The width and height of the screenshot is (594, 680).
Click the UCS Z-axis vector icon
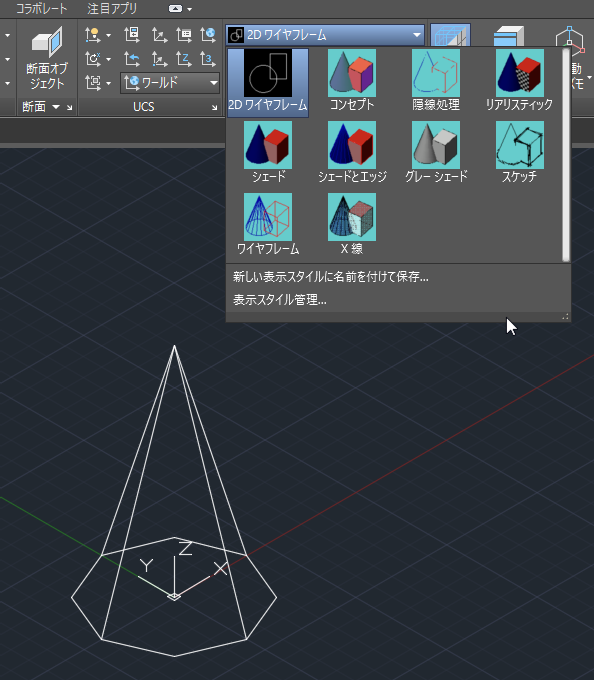click(184, 59)
